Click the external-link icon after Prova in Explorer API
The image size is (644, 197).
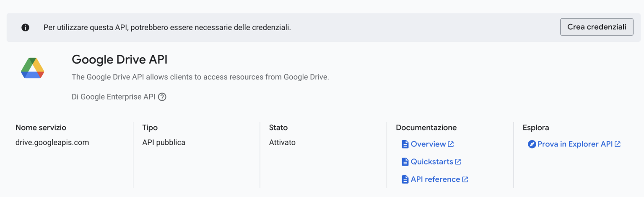tap(618, 144)
